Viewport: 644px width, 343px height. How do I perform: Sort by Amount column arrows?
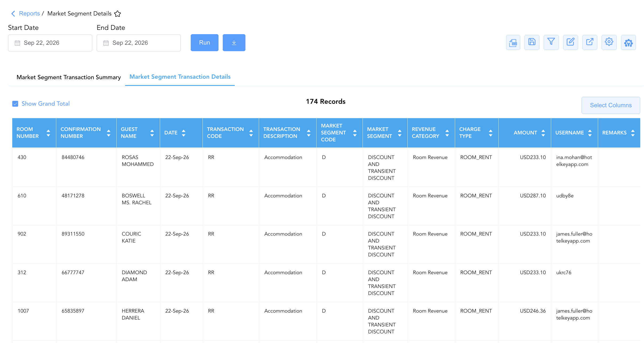click(543, 133)
